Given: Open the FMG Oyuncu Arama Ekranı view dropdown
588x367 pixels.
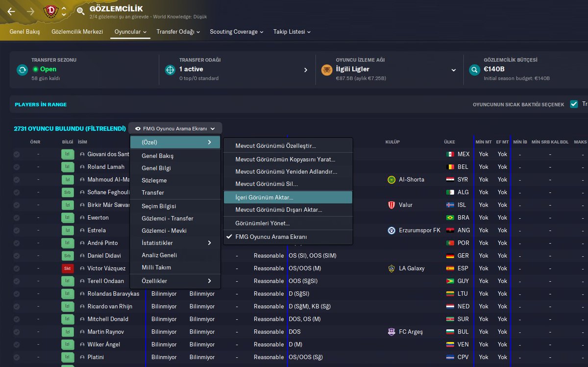Looking at the screenshot, I should click(175, 128).
